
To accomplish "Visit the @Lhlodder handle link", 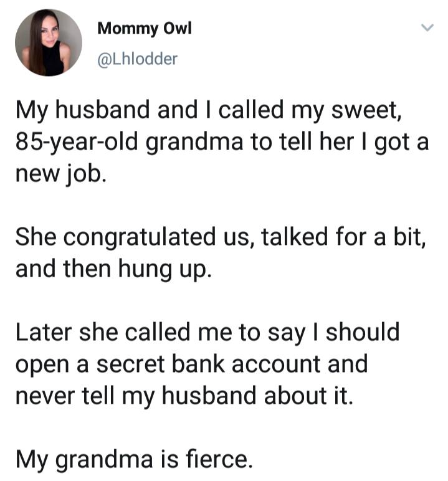I will pyautogui.click(x=137, y=59).
